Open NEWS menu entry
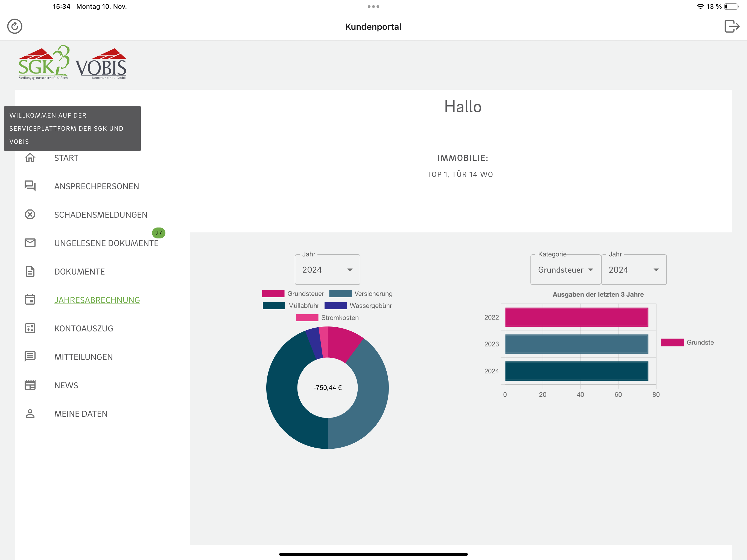This screenshot has width=747, height=560. click(x=66, y=385)
